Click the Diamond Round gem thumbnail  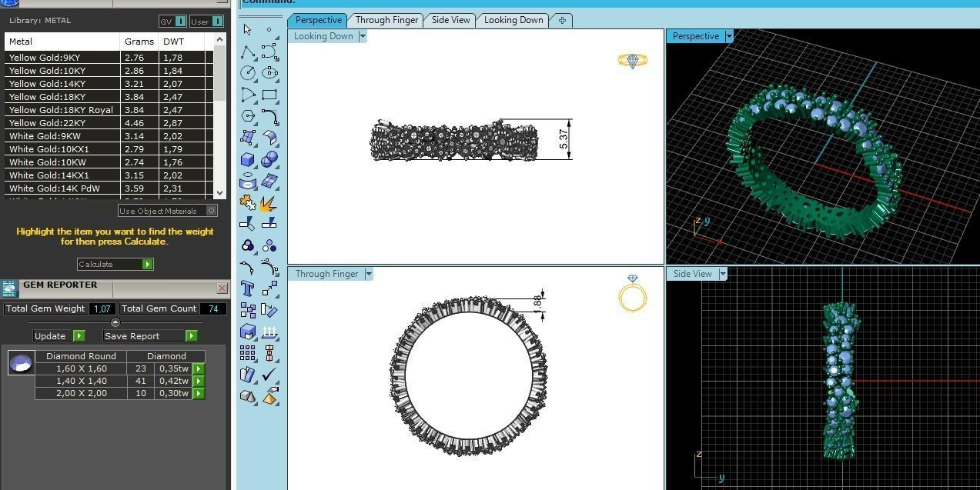[x=22, y=362]
